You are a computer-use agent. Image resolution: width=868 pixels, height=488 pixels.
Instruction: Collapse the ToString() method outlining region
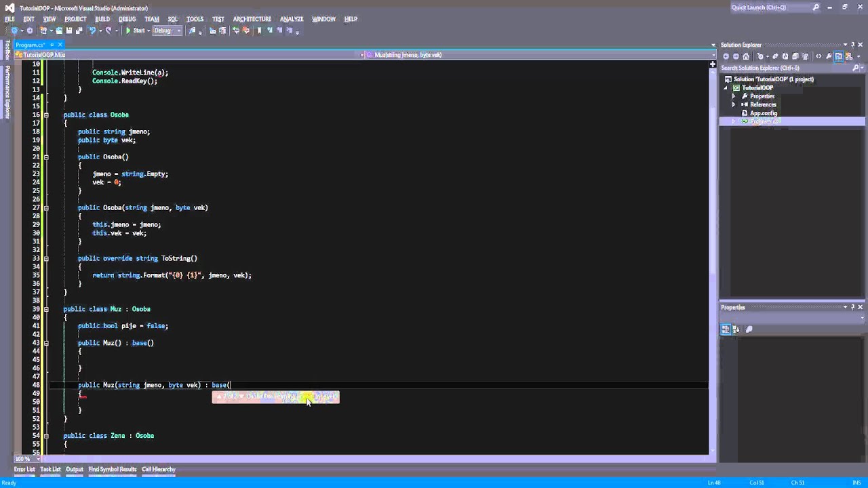(x=46, y=258)
